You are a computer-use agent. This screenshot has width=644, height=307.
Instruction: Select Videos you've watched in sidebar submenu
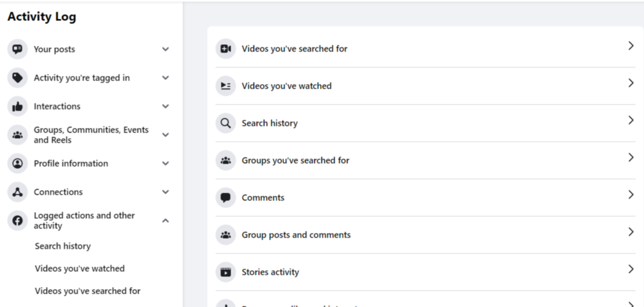tap(80, 269)
